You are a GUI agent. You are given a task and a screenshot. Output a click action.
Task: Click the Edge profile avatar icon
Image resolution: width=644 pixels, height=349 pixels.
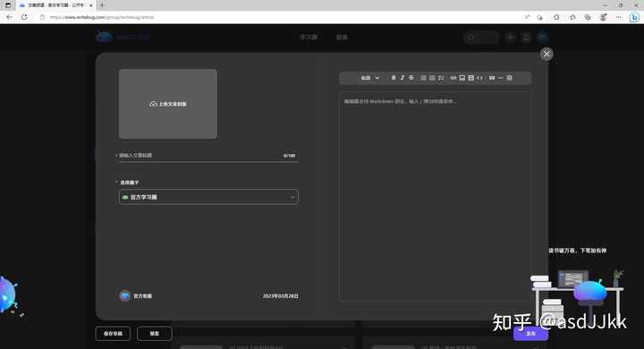coord(604,17)
